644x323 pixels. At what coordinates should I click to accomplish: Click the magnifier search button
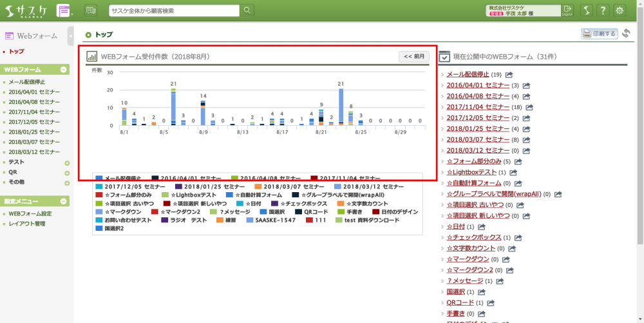[x=247, y=10]
